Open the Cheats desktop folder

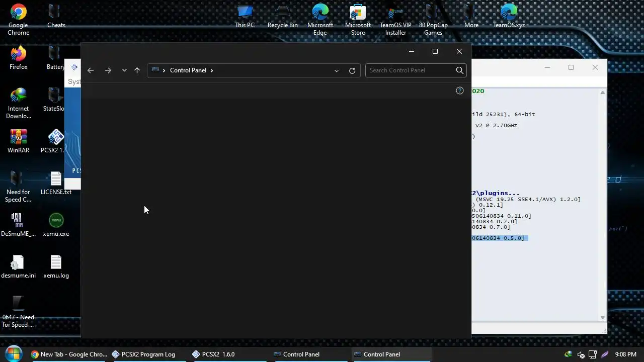click(x=56, y=16)
